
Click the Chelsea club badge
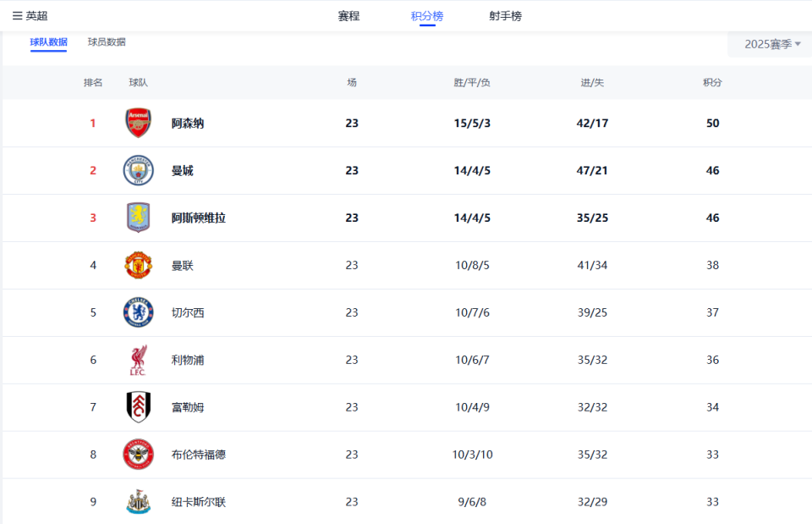point(138,312)
